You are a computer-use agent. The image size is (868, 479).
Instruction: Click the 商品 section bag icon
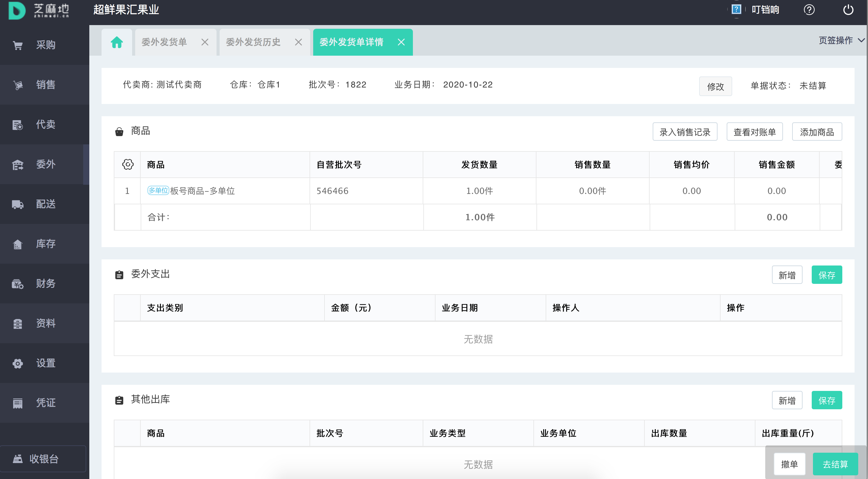coord(119,132)
